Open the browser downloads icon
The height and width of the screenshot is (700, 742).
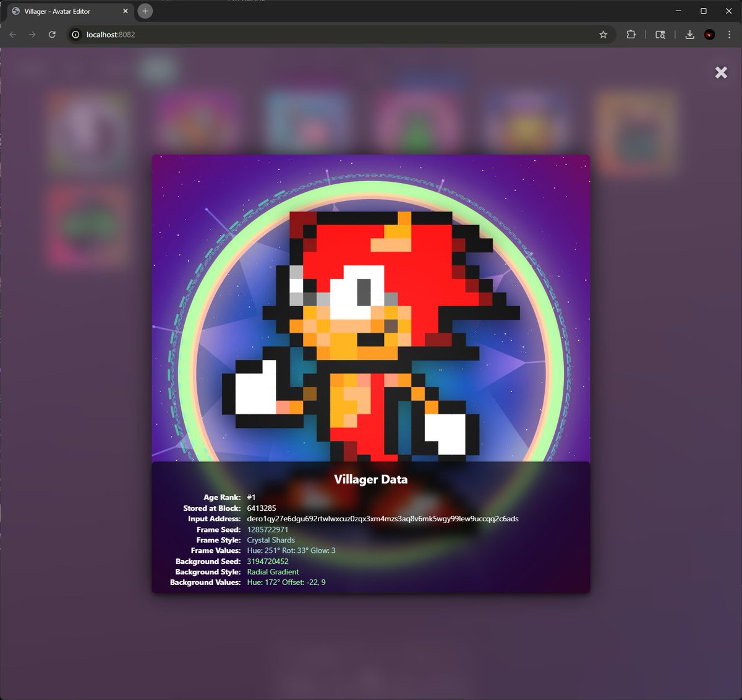690,35
